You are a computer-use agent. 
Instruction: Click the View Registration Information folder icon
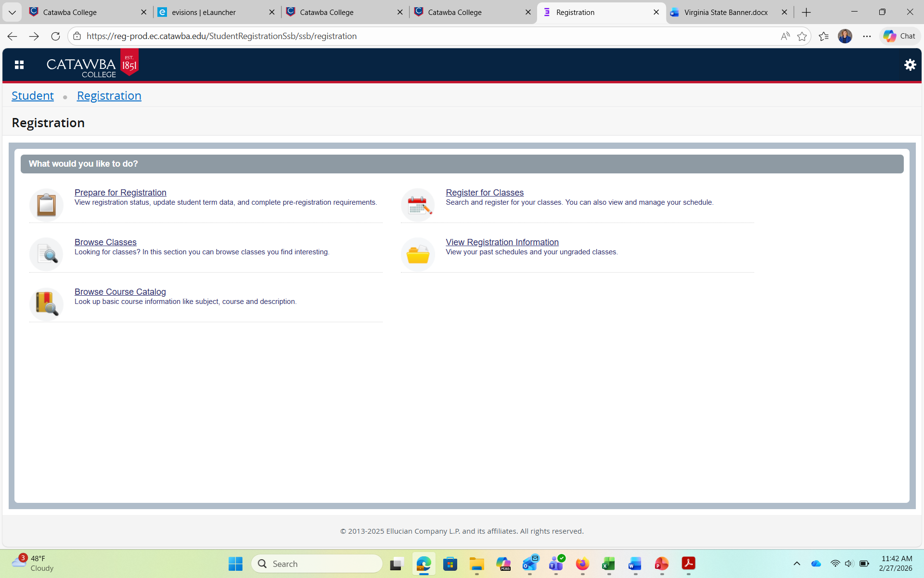point(418,254)
